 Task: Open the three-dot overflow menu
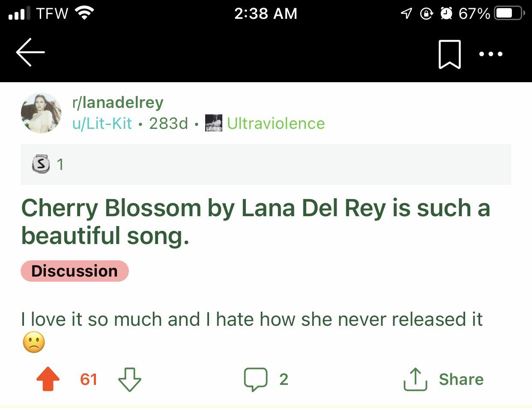491,54
